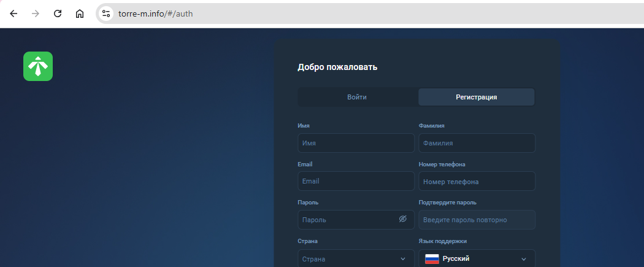The image size is (644, 267).
Task: Switch to the Войти tab
Action: [x=357, y=98]
